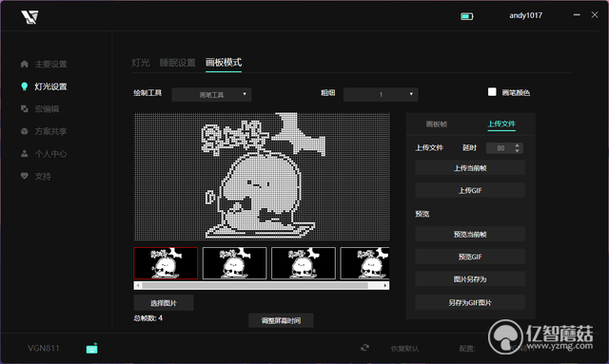This screenshot has width=609, height=364.
Task: Click the white 画笔颜色 color swatch
Action: tap(492, 92)
